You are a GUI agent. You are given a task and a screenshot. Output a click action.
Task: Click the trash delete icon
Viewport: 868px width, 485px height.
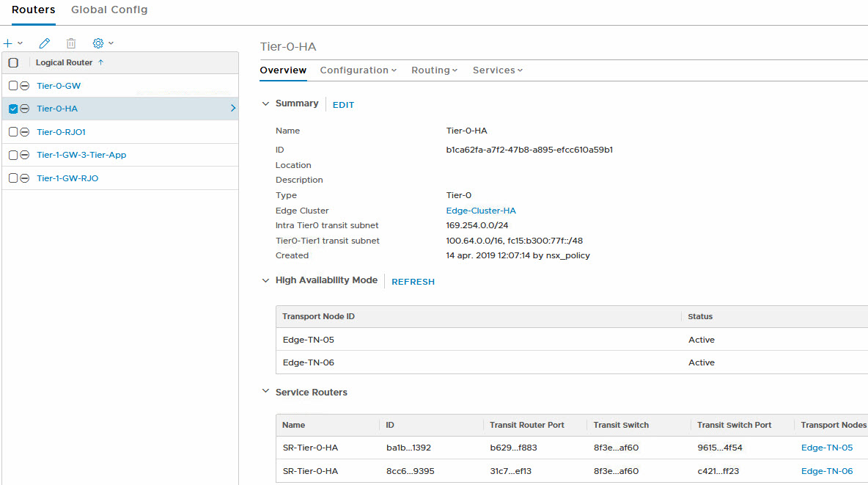pyautogui.click(x=71, y=44)
